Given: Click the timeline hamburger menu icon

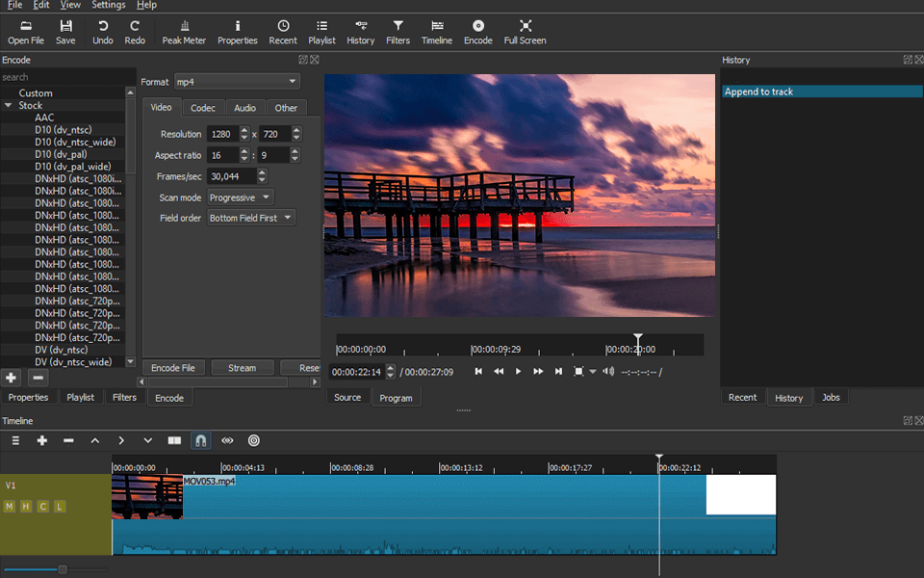Looking at the screenshot, I should pyautogui.click(x=15, y=440).
